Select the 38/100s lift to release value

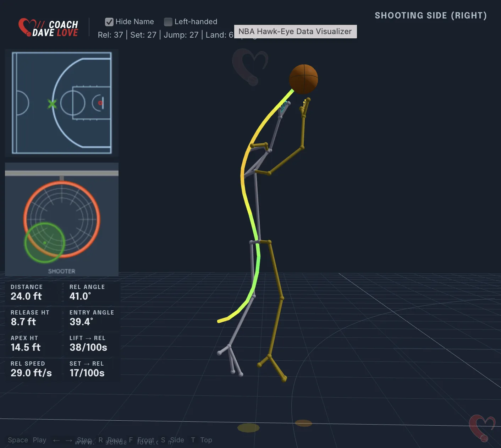pos(88,347)
